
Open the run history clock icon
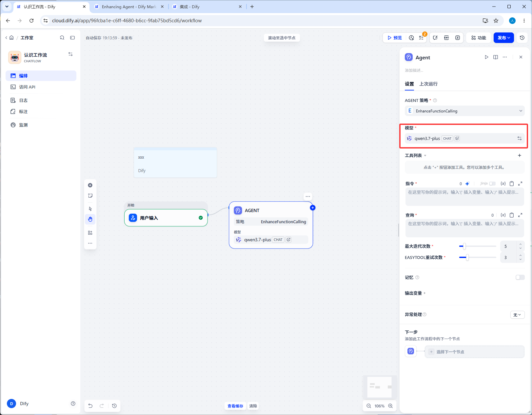[x=412, y=38]
